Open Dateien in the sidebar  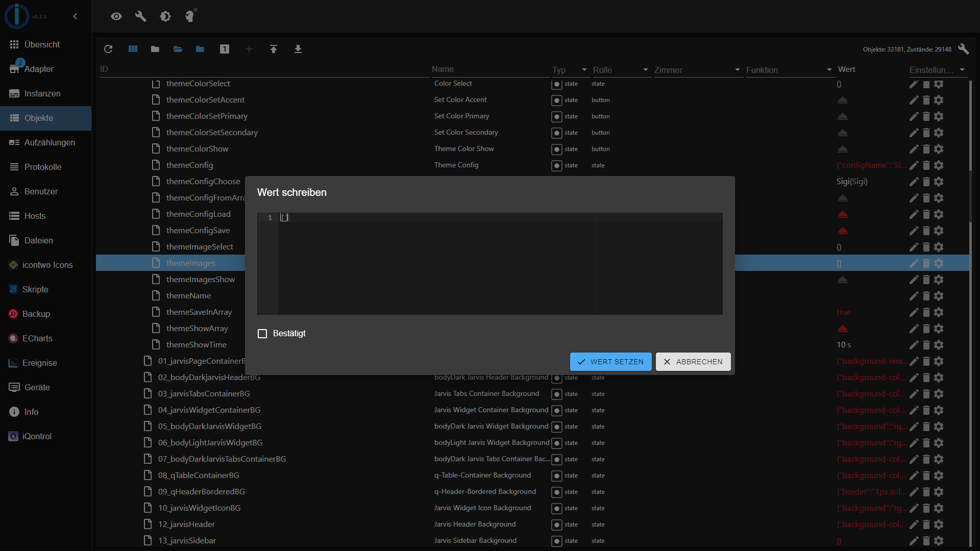[x=45, y=241]
